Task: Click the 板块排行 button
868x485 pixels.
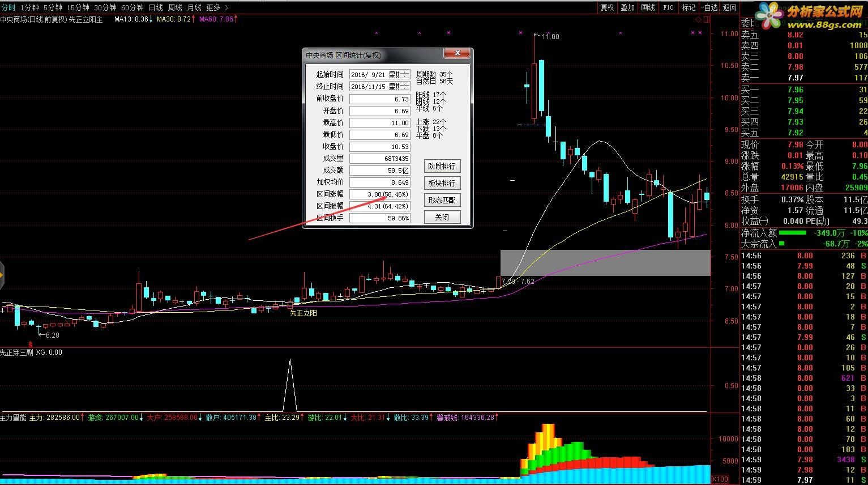Action: (x=442, y=183)
